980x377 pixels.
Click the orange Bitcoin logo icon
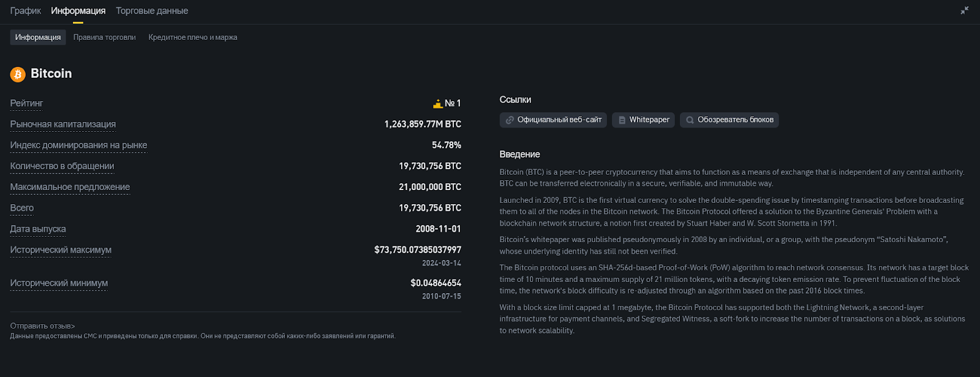pos(18,74)
